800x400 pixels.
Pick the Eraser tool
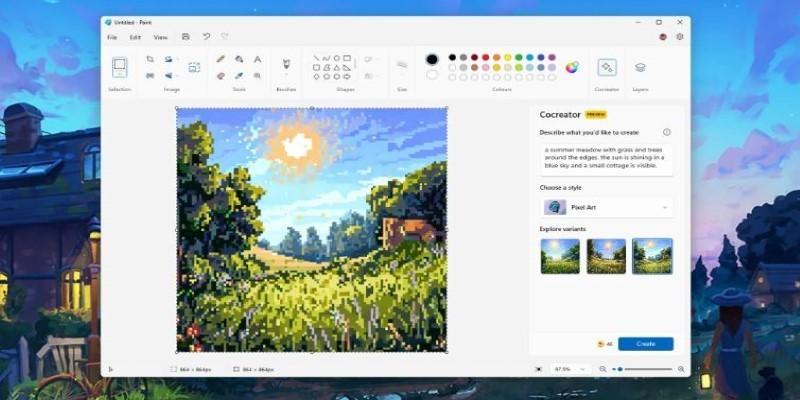[220, 75]
